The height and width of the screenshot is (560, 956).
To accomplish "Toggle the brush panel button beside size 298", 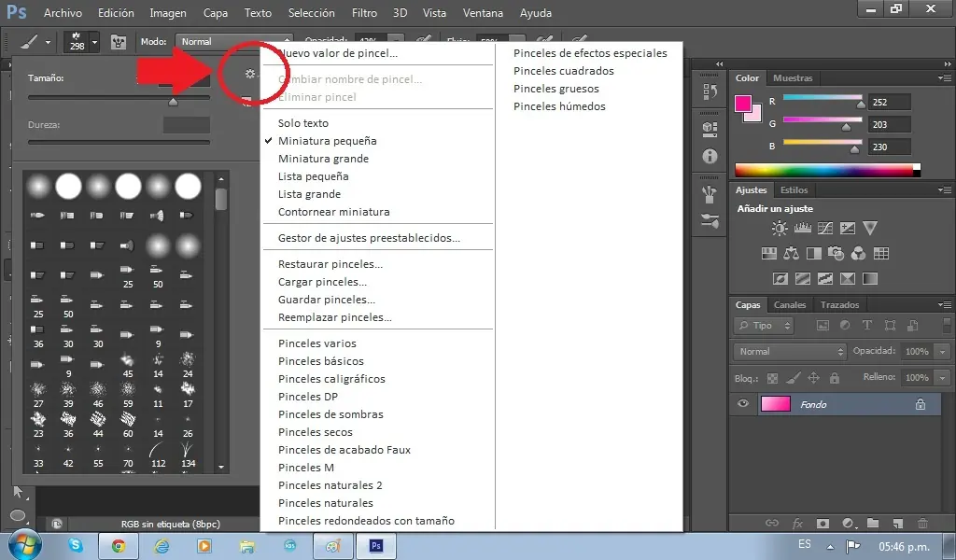I will pos(119,41).
